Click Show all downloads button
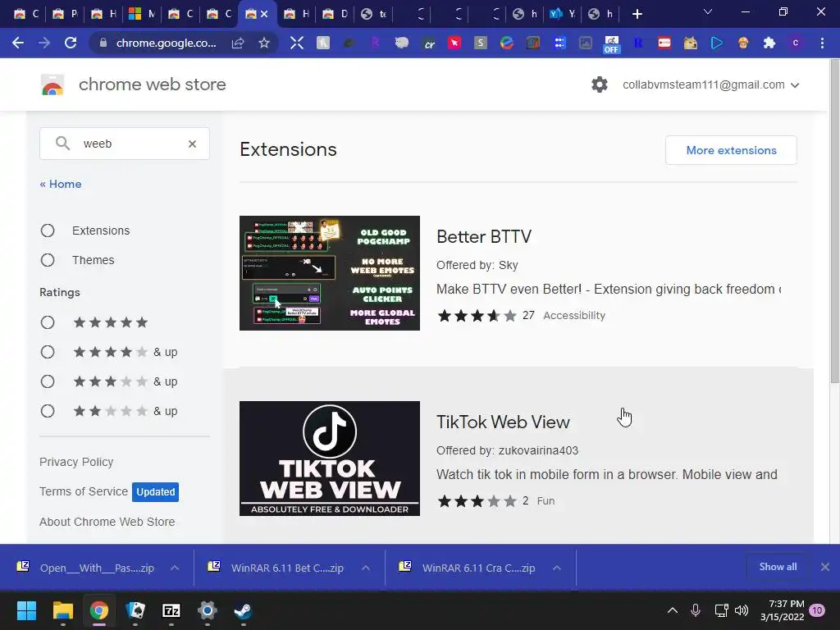Viewport: 840px width, 630px height. point(778,567)
